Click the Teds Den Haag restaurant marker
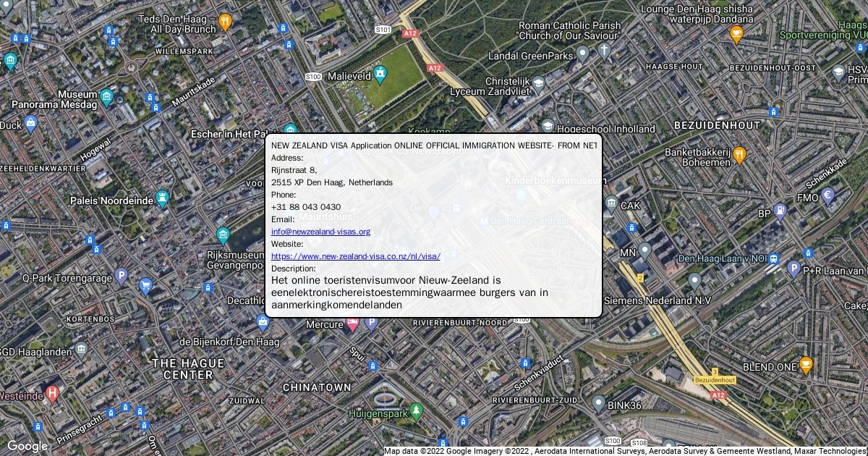Image resolution: width=868 pixels, height=456 pixels. [x=224, y=22]
